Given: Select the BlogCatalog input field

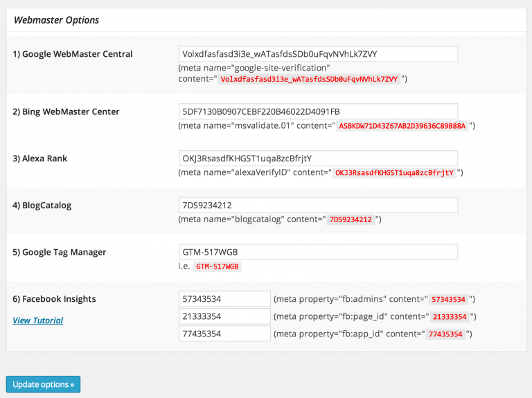Looking at the screenshot, I should point(318,206).
